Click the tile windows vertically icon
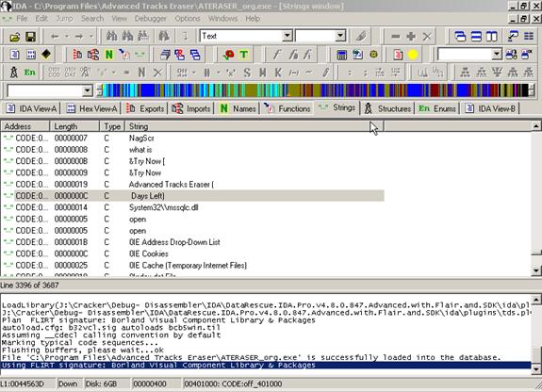This screenshot has width=542, height=392. click(491, 37)
